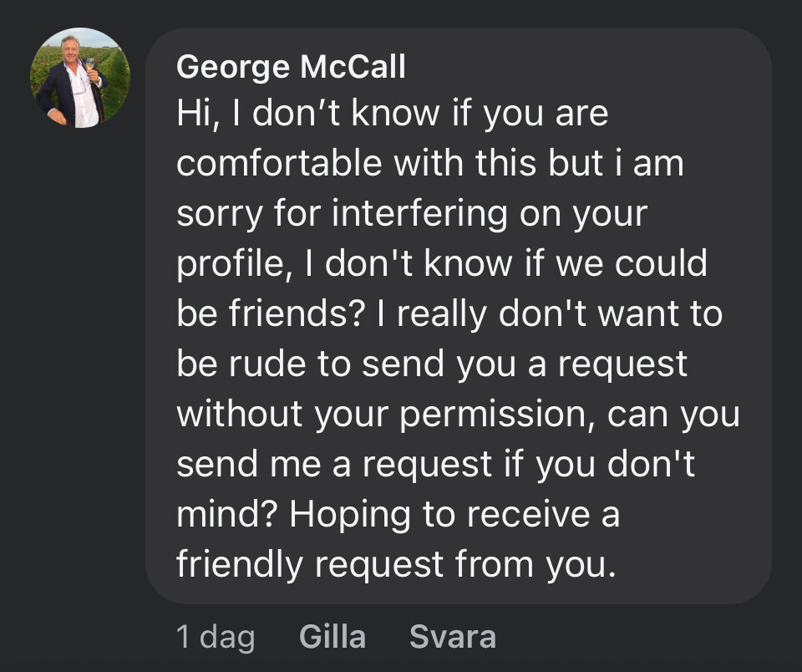The width and height of the screenshot is (802, 672).
Task: Click the line "mind? Hoping to receive a"
Action: point(398,514)
